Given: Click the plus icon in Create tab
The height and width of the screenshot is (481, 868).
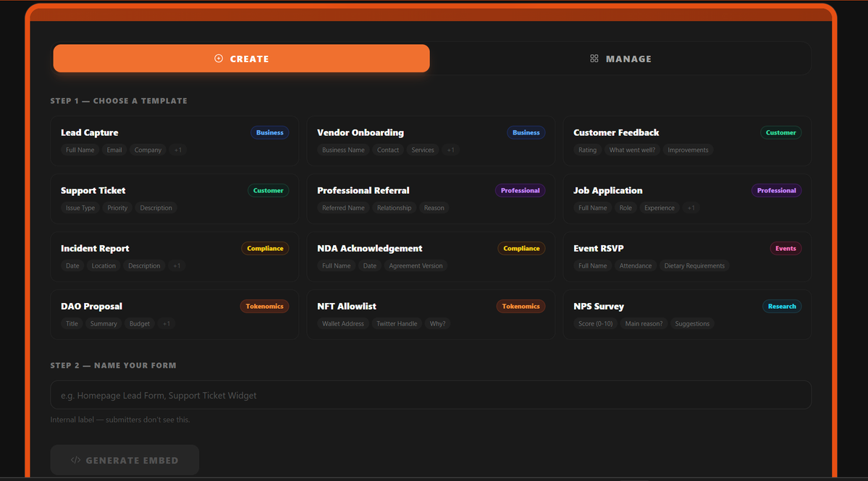Looking at the screenshot, I should coord(219,59).
